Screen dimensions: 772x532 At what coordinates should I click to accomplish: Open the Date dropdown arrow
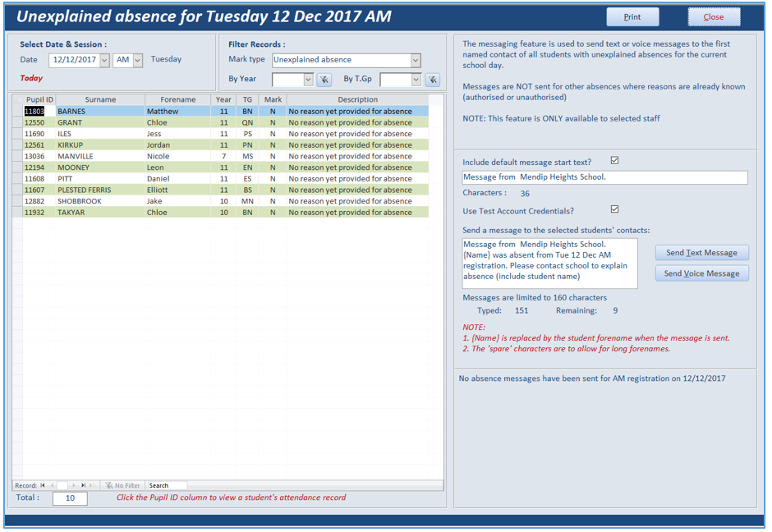point(104,60)
